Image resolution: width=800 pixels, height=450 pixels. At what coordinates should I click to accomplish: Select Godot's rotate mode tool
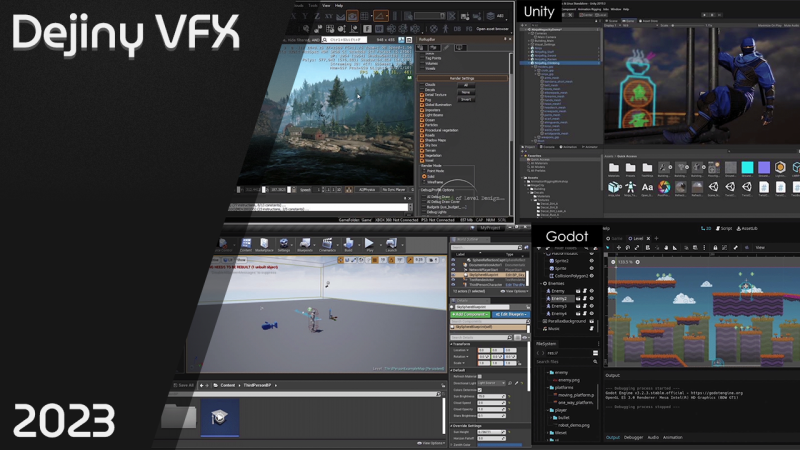click(x=628, y=247)
